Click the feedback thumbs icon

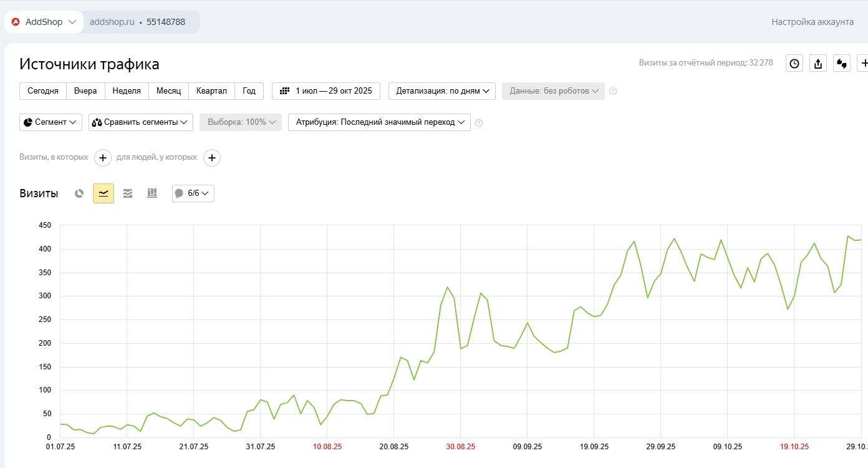pos(842,63)
